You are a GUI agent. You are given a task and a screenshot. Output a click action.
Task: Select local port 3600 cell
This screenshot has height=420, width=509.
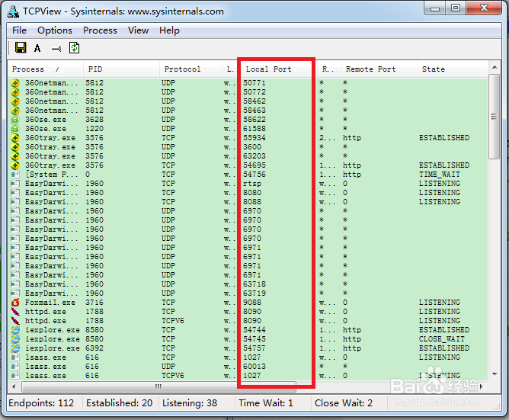(x=252, y=147)
